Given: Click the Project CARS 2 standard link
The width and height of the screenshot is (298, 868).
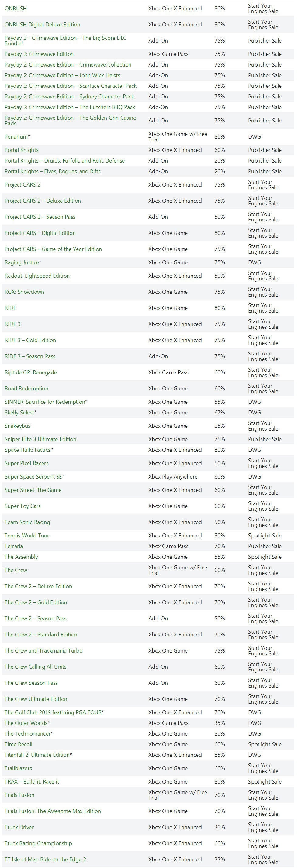Looking at the screenshot, I should pos(23,185).
